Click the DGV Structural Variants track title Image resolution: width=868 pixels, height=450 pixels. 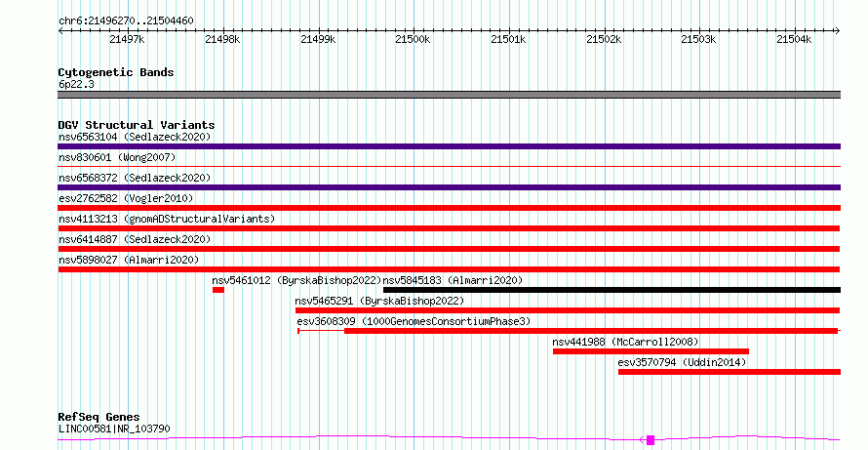(x=137, y=125)
